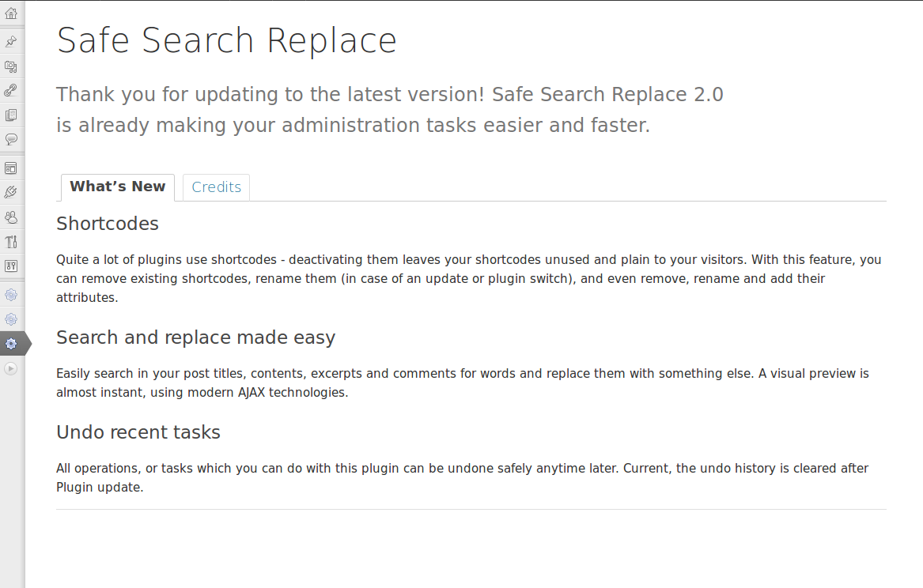Open the Appearance layout icon

pyautogui.click(x=11, y=168)
